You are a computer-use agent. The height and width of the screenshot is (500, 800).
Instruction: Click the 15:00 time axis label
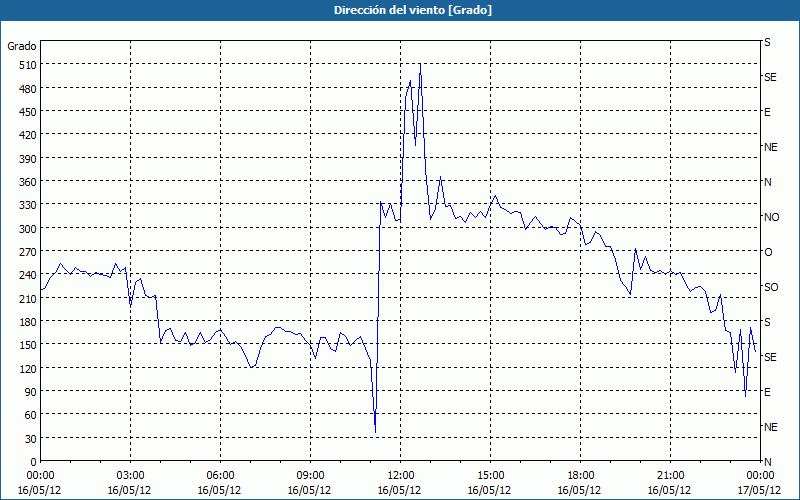pos(490,476)
